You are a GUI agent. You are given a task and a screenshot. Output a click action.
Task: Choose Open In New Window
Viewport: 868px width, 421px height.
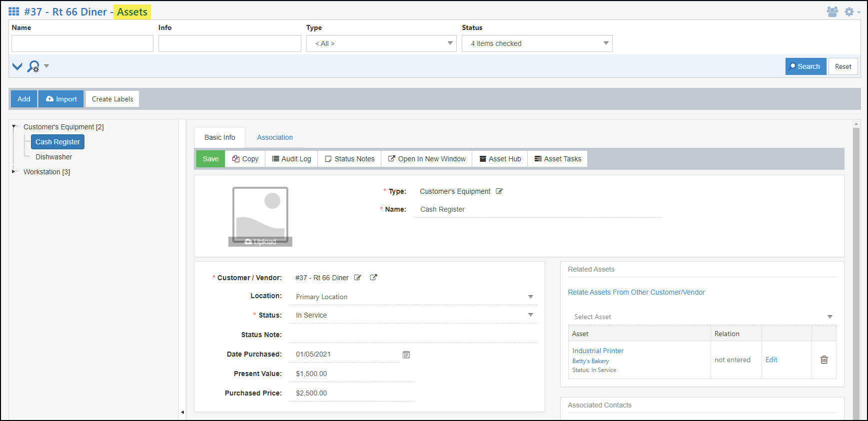[x=427, y=159]
